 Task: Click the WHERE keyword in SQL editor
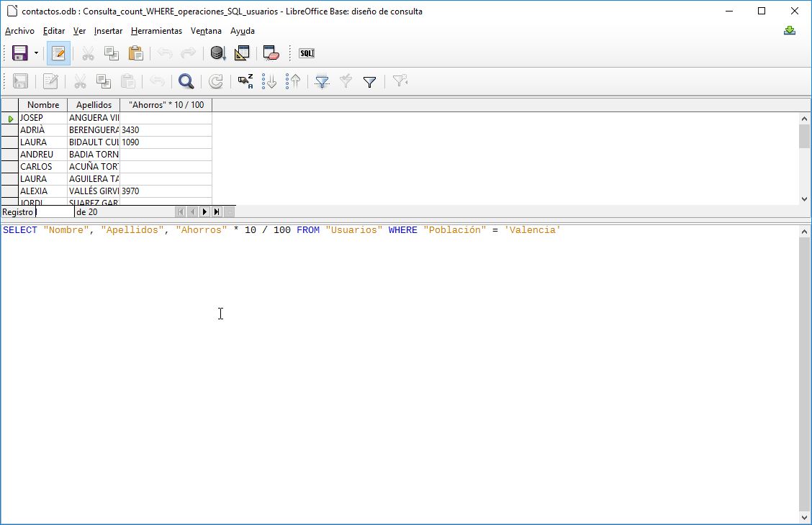(x=403, y=230)
